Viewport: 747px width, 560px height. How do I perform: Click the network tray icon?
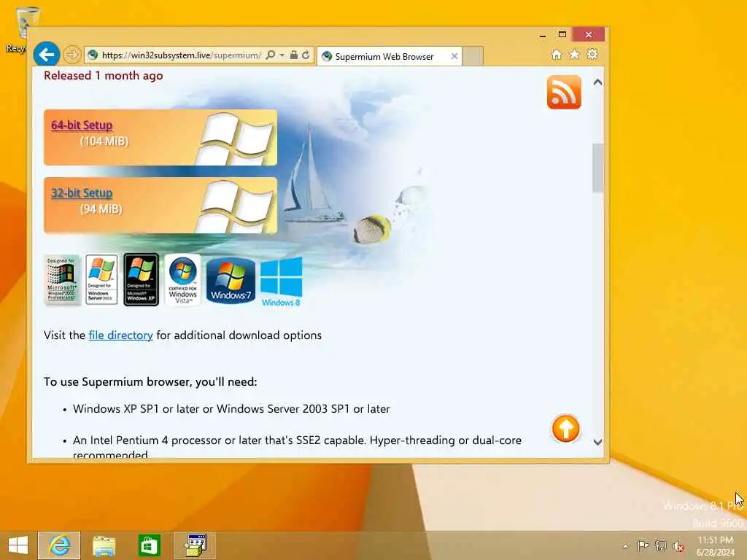[660, 545]
